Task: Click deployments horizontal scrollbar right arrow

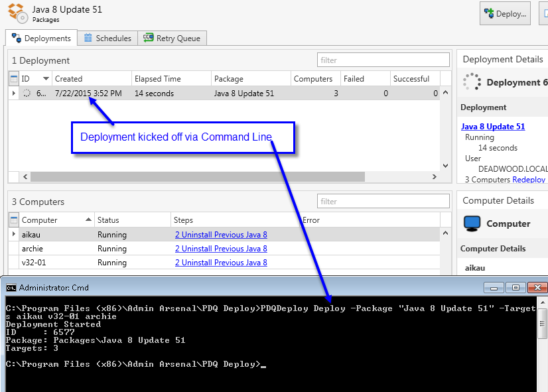Action: 435,177
